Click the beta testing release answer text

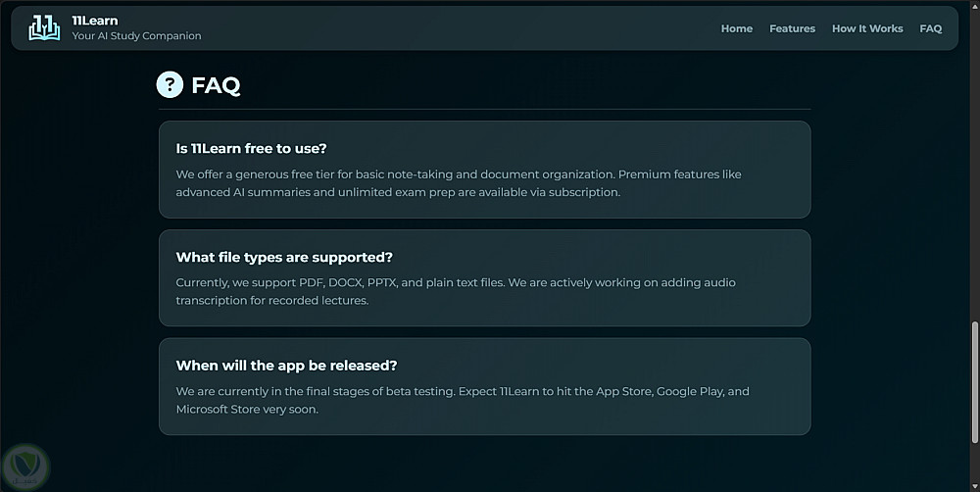[x=463, y=400]
